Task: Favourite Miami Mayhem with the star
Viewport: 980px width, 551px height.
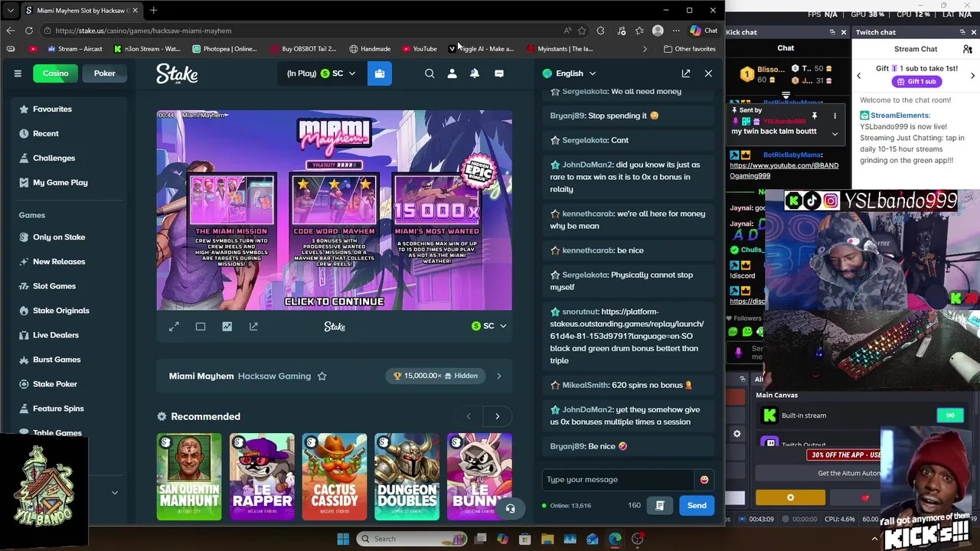Action: pos(322,376)
